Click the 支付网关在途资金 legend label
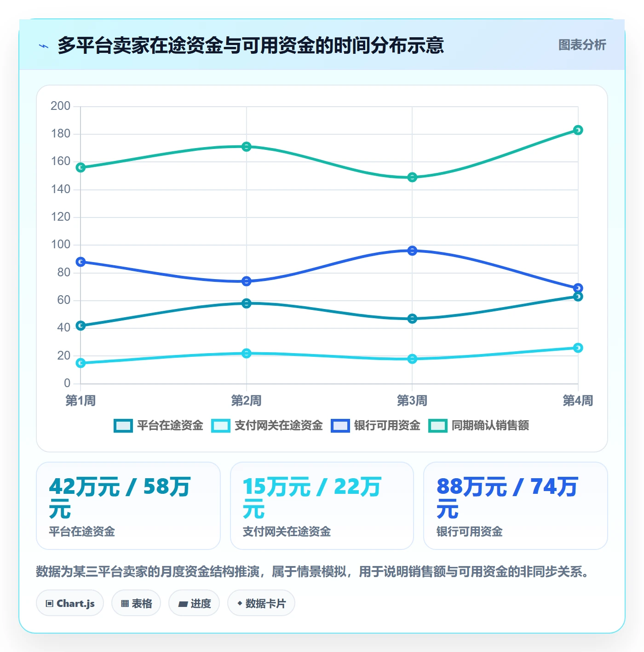 [279, 426]
